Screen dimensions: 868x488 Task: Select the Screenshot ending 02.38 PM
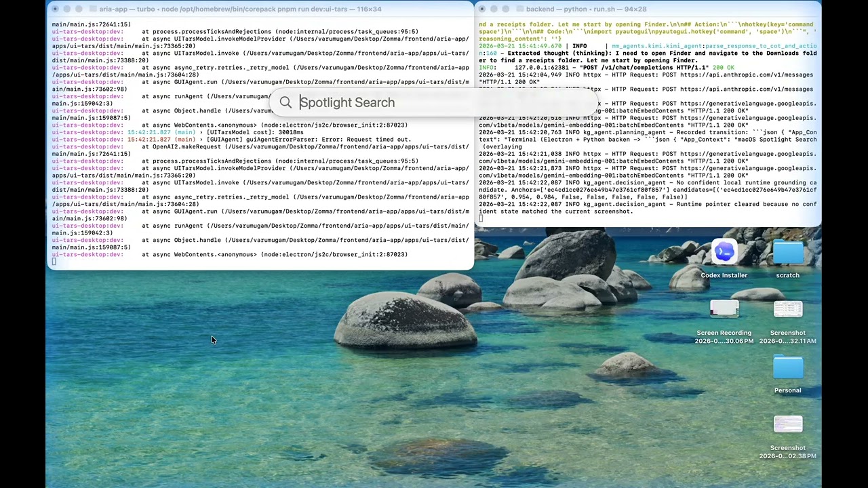point(788,425)
